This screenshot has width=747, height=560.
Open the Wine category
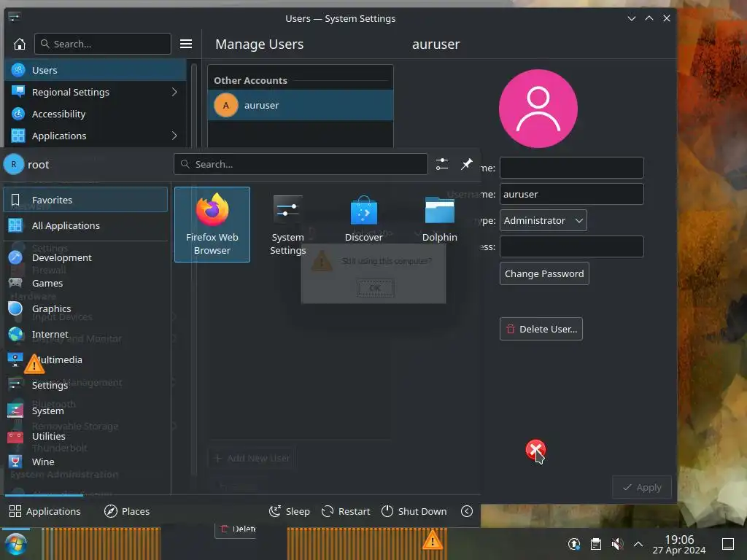86,462
